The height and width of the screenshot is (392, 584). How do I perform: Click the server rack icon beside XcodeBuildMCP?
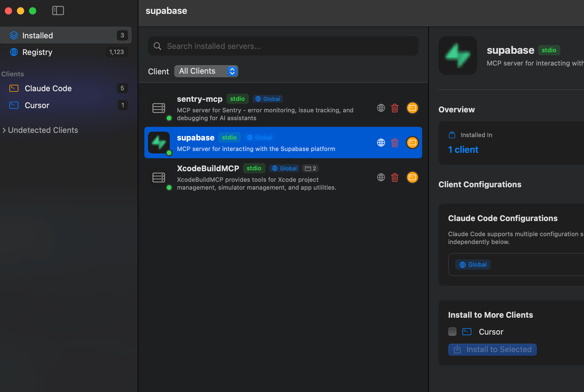coord(159,177)
